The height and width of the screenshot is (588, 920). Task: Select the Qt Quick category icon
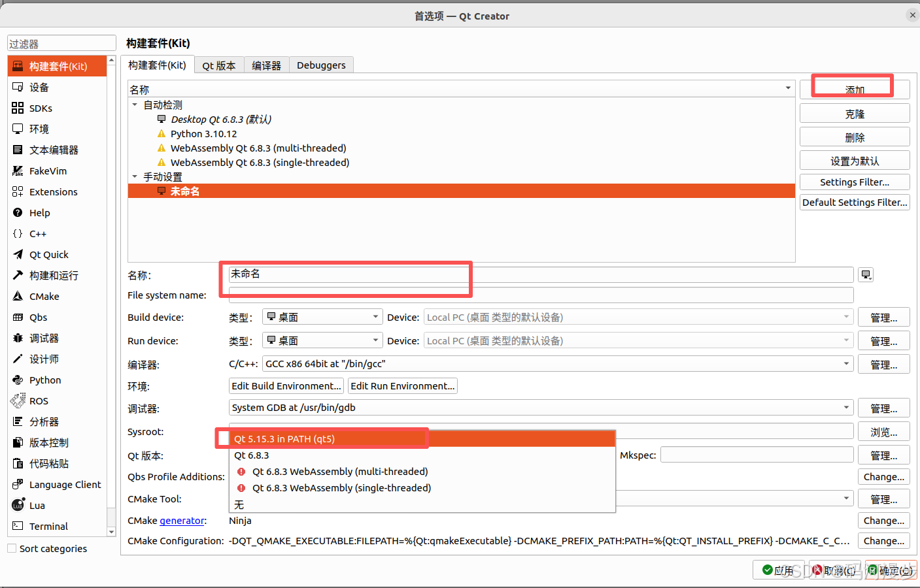coord(18,254)
